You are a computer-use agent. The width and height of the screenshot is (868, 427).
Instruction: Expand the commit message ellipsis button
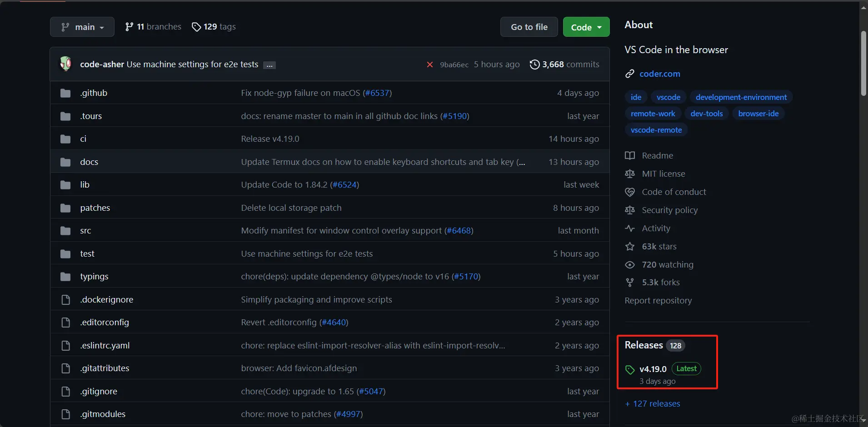[x=269, y=65]
